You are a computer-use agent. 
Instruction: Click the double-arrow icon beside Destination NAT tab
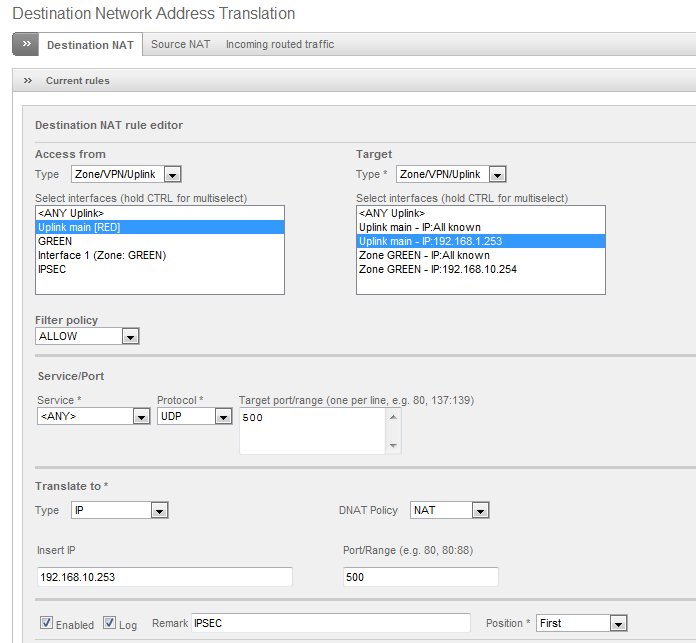[25, 45]
